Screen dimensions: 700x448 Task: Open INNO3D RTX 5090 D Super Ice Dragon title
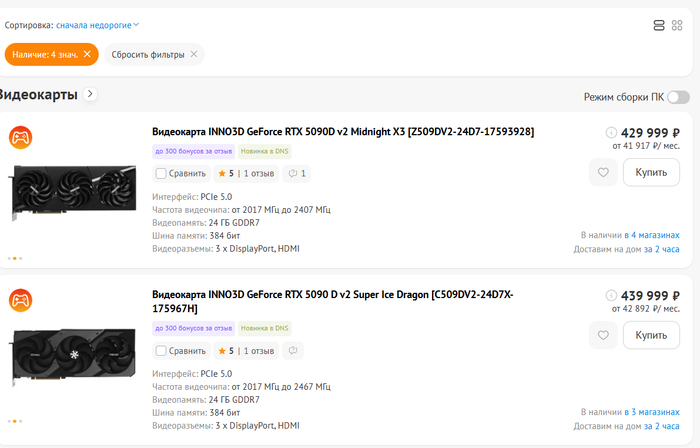pos(333,301)
